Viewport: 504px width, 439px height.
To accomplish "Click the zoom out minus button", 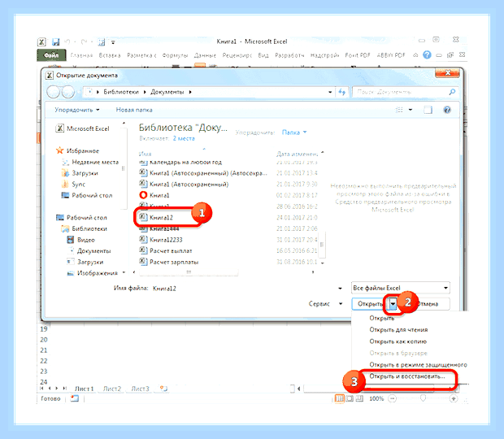I will (392, 398).
